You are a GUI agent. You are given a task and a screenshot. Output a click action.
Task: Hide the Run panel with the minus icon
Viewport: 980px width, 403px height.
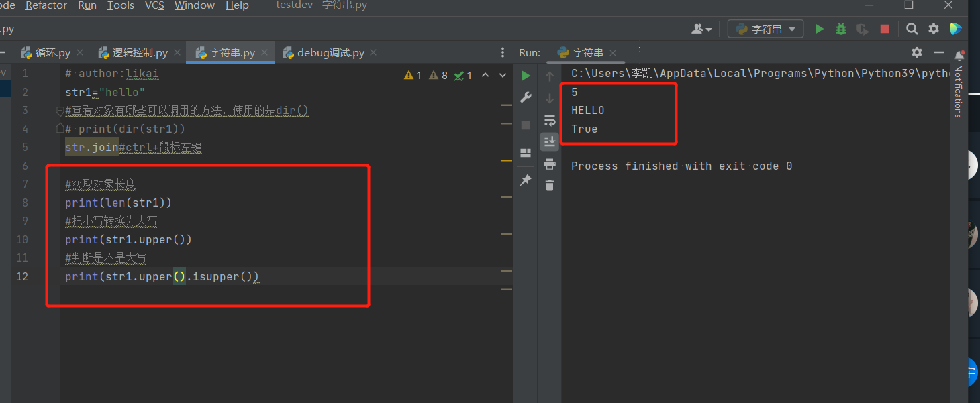click(x=940, y=52)
